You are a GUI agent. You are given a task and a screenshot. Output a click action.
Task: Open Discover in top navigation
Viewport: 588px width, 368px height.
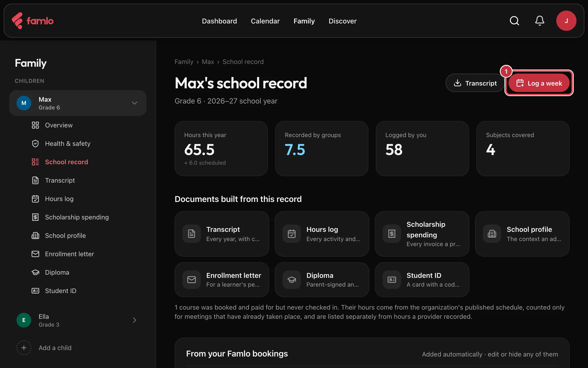pyautogui.click(x=343, y=21)
